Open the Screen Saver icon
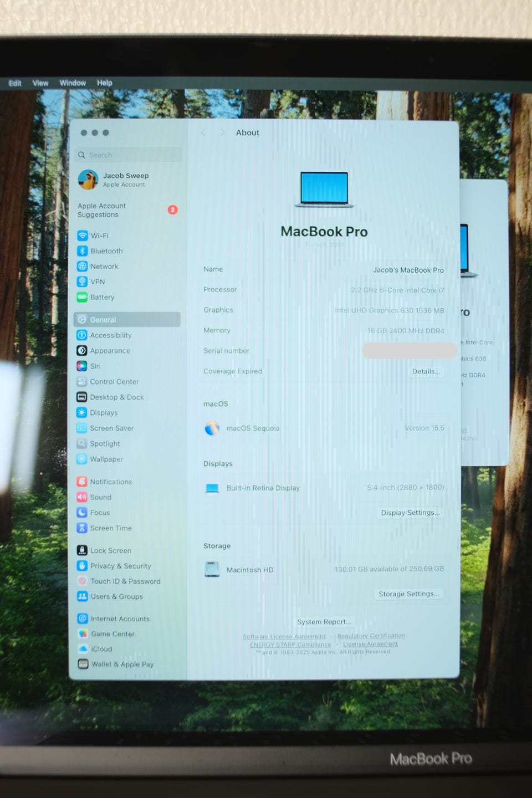The height and width of the screenshot is (798, 532). click(81, 428)
